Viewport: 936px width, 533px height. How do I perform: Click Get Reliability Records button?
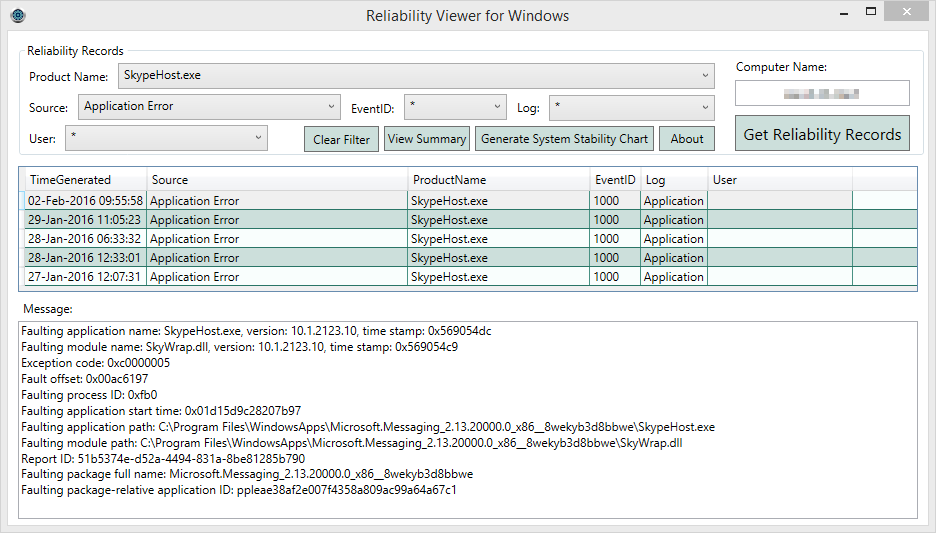click(x=822, y=134)
